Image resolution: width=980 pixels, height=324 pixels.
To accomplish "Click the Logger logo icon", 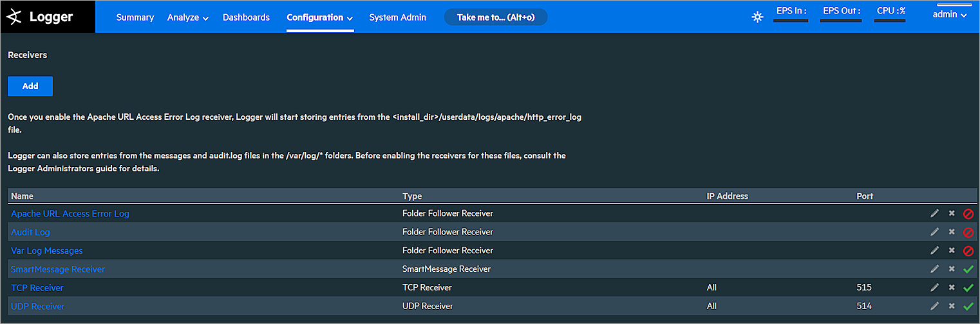I will [14, 18].
